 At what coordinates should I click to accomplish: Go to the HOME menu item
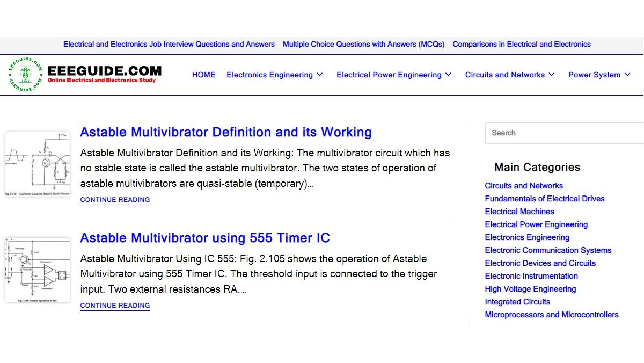point(203,75)
